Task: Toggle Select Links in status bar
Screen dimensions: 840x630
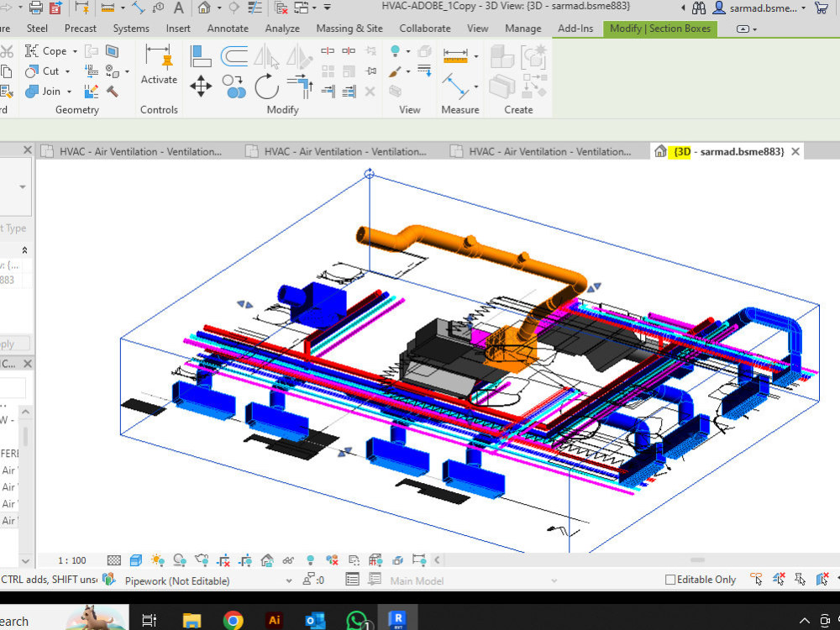Action: pos(756,579)
